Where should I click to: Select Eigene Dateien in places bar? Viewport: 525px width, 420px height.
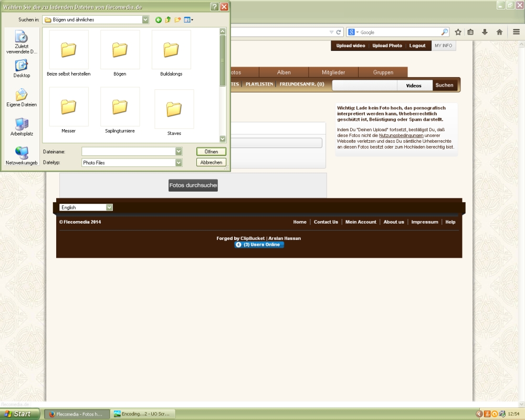click(22, 98)
